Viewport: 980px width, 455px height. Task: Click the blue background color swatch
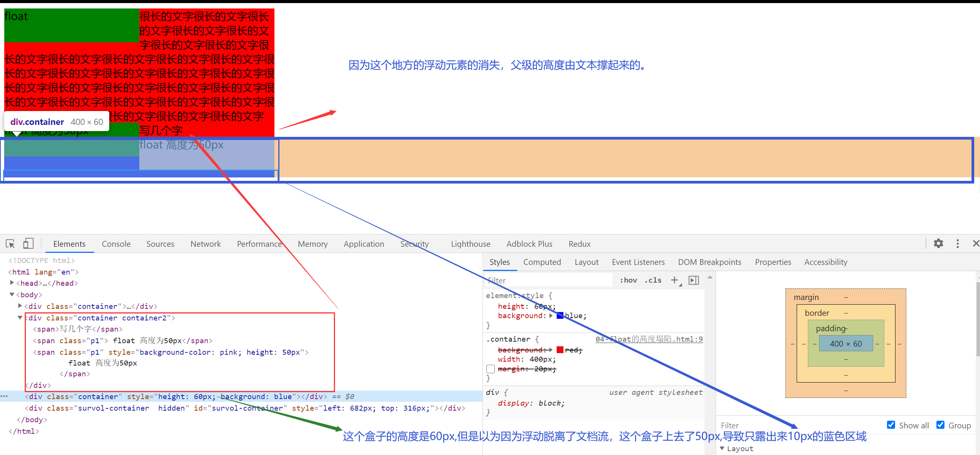(x=560, y=316)
